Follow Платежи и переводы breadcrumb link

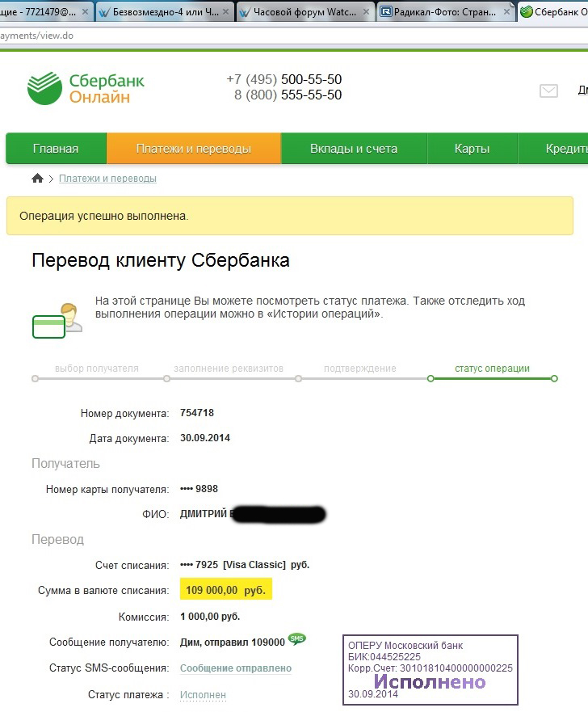[107, 179]
